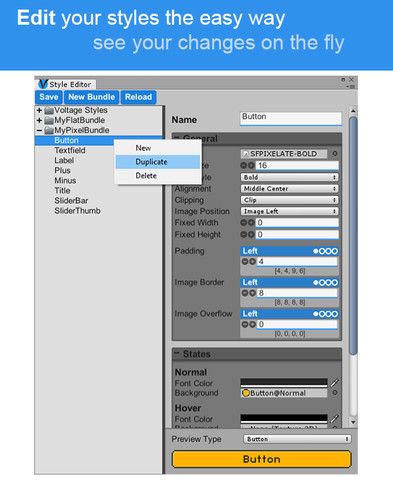The height and width of the screenshot is (480, 393).
Task: Select the third side dot in Image Border header
Action: (x=328, y=283)
